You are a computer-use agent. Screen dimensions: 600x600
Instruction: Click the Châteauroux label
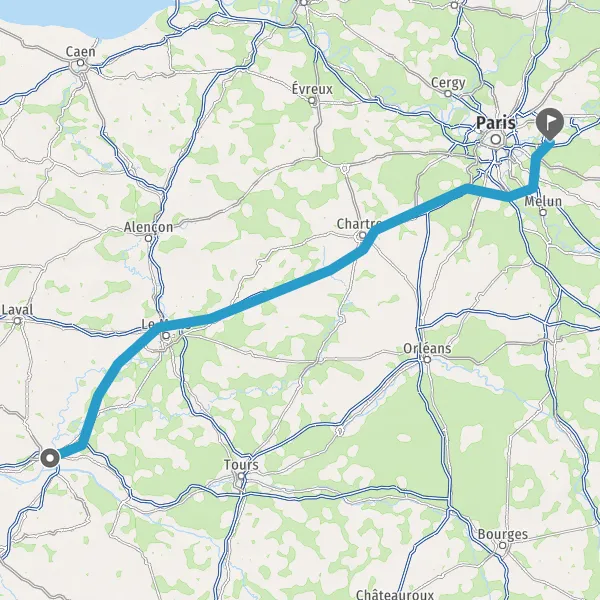tap(395, 594)
